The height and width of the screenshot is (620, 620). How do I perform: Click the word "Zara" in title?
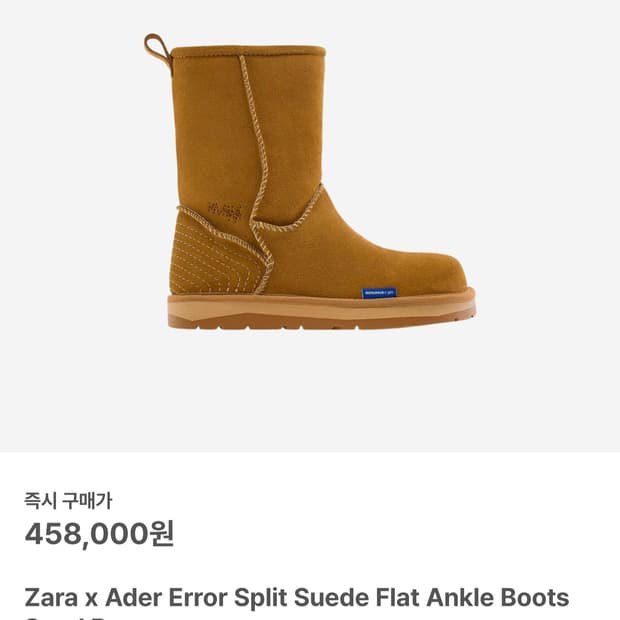[x=51, y=597]
